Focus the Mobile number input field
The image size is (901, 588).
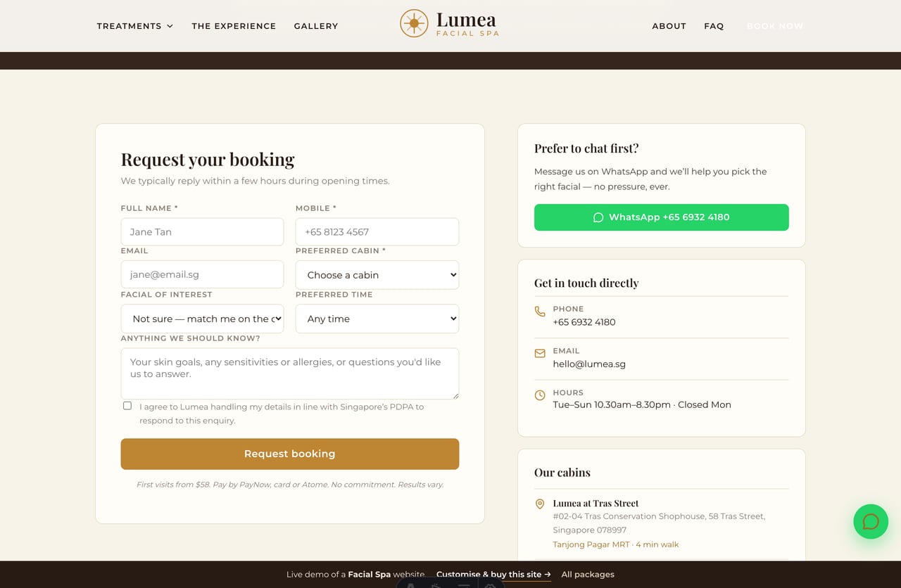coord(377,231)
